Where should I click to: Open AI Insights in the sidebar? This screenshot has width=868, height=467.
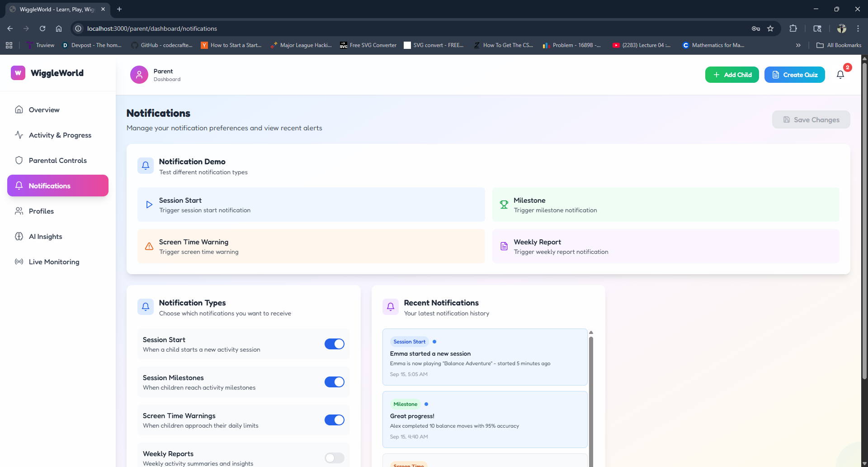pyautogui.click(x=58, y=237)
